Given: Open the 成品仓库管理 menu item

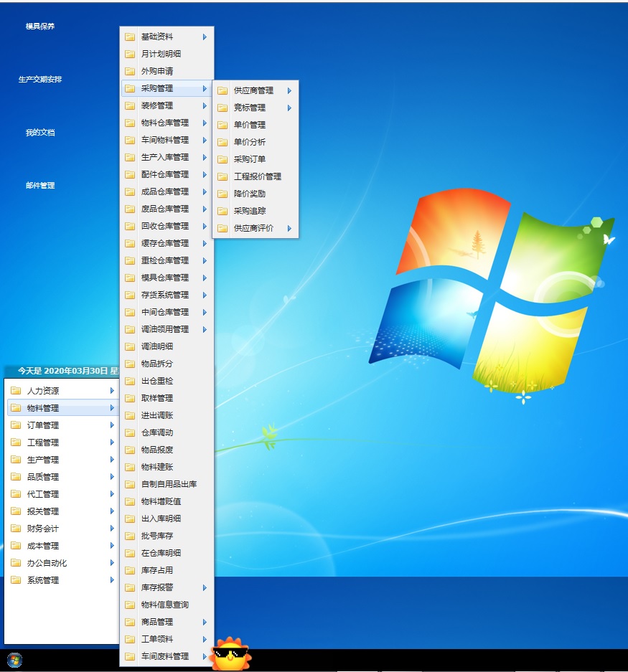Looking at the screenshot, I should coord(167,191).
